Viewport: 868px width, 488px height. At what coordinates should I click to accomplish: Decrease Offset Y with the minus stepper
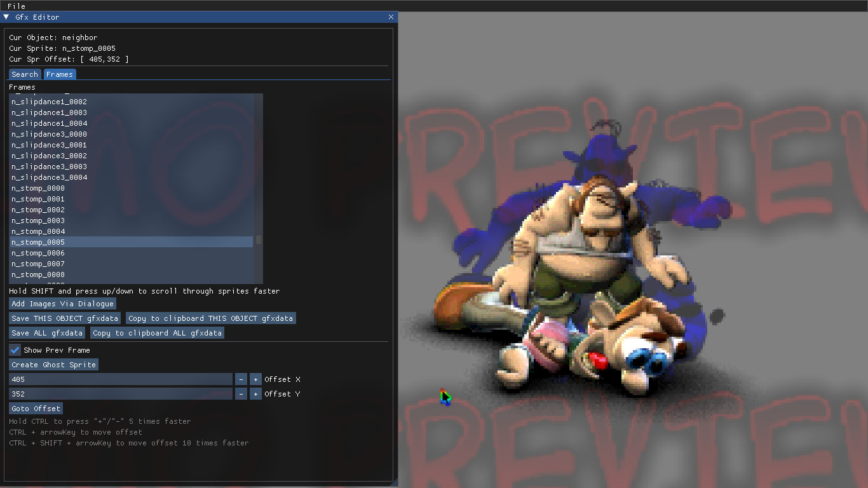241,393
